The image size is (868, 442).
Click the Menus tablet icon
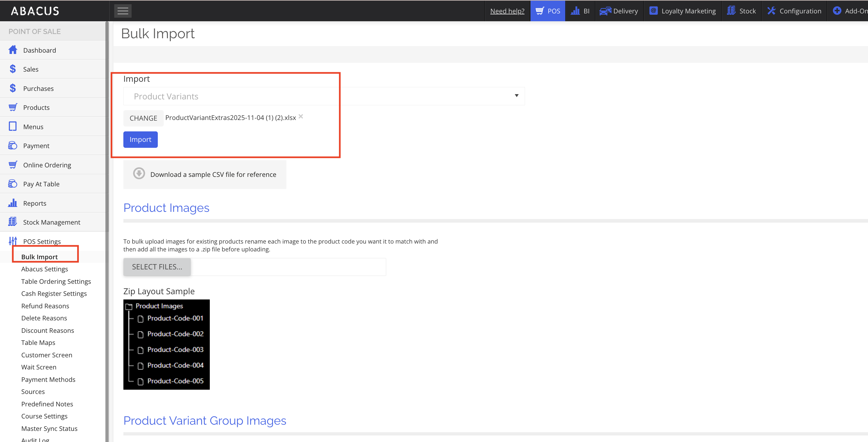(13, 126)
